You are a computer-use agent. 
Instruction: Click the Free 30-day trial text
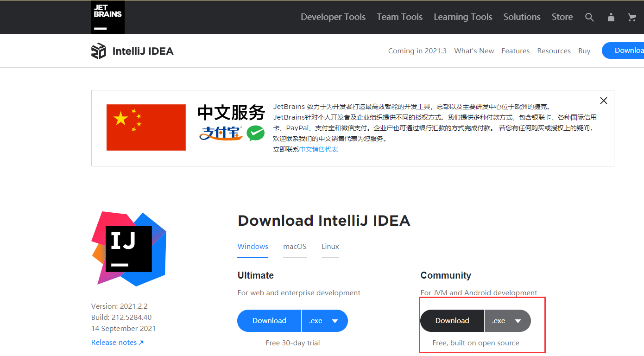[293, 343]
